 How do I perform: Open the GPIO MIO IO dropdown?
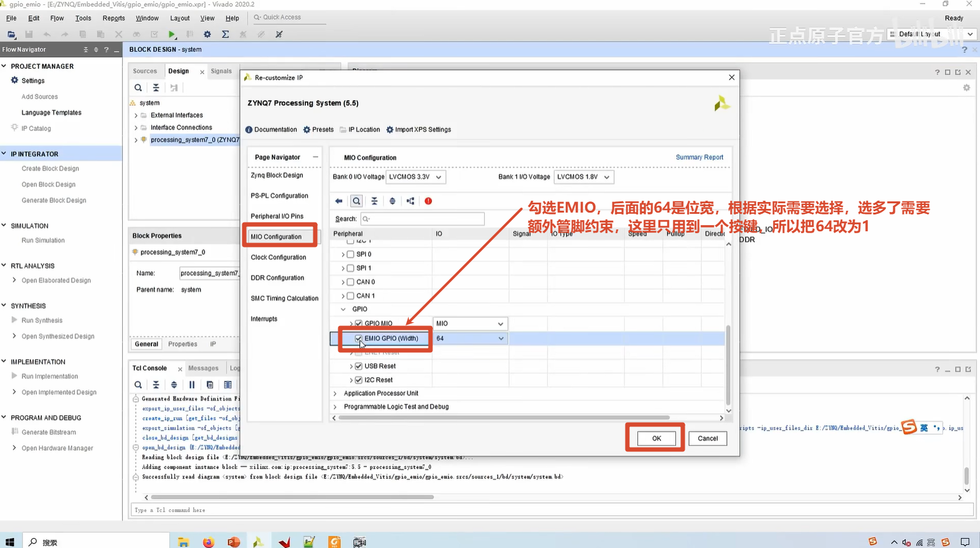470,324
